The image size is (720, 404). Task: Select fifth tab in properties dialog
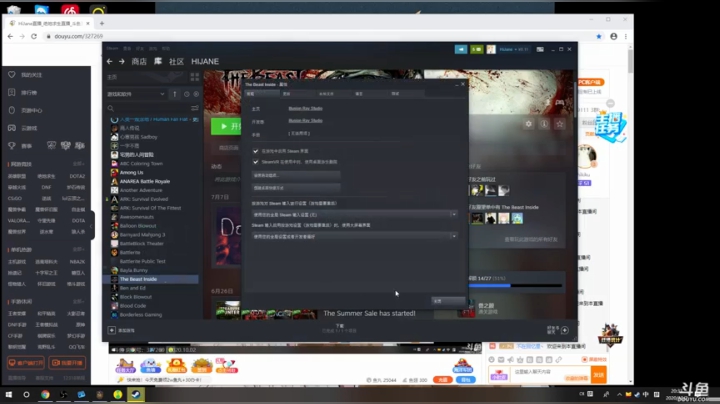[405, 94]
